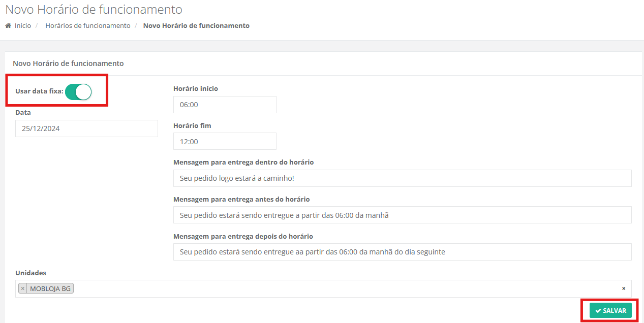This screenshot has width=644, height=323.
Task: Click the current breadcrumb Novo Horário de funcionamento
Action: tap(196, 26)
